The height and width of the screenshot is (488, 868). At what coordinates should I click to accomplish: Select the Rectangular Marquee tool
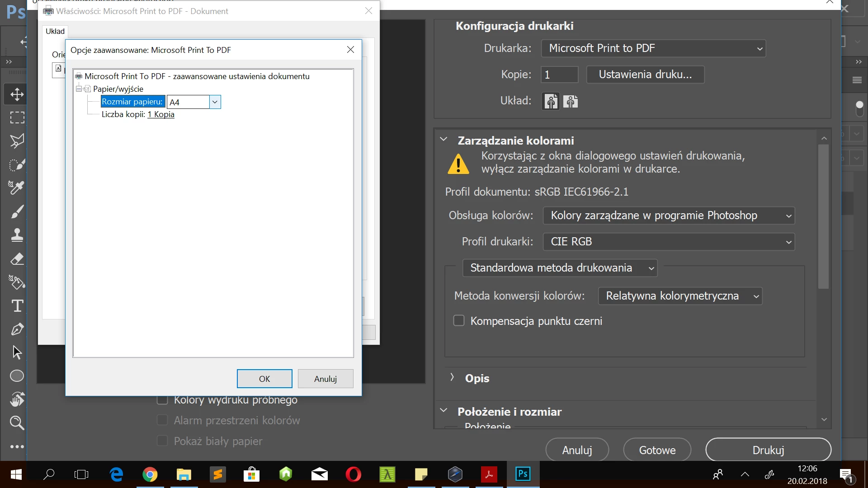(17, 117)
